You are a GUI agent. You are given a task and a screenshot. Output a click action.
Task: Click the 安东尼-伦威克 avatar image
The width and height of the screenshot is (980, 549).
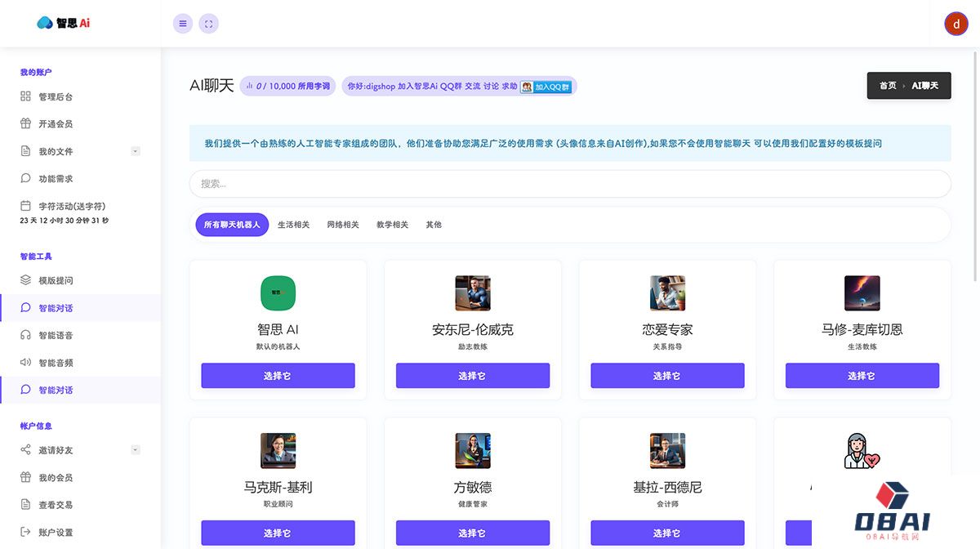pyautogui.click(x=473, y=293)
